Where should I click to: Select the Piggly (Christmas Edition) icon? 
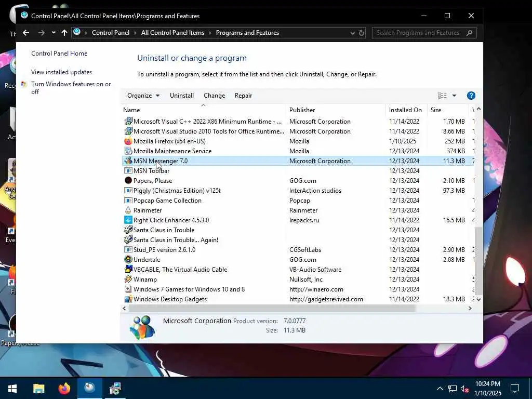(128, 190)
